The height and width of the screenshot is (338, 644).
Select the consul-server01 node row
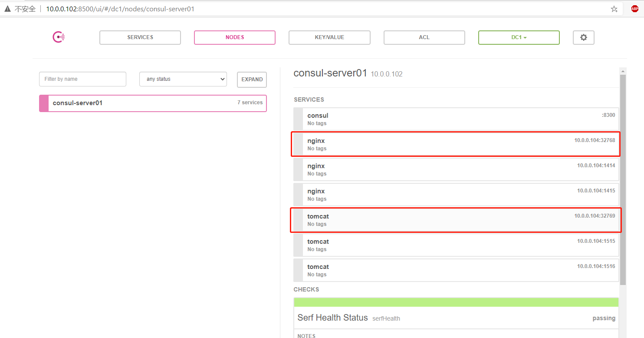153,103
